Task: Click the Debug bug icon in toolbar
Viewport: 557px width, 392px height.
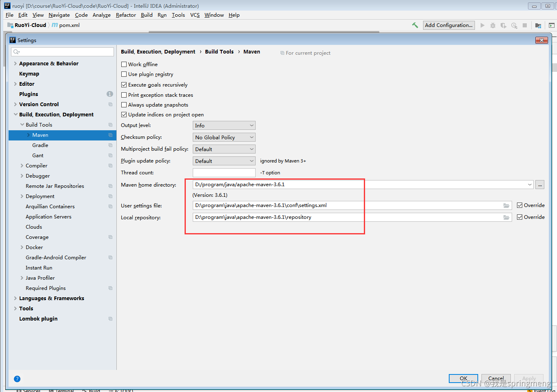Action: (493, 25)
